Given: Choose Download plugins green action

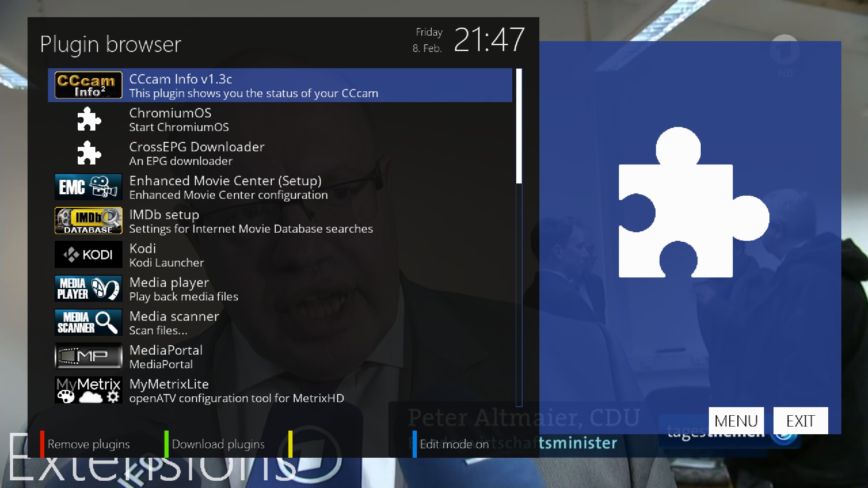Looking at the screenshot, I should pyautogui.click(x=218, y=444).
